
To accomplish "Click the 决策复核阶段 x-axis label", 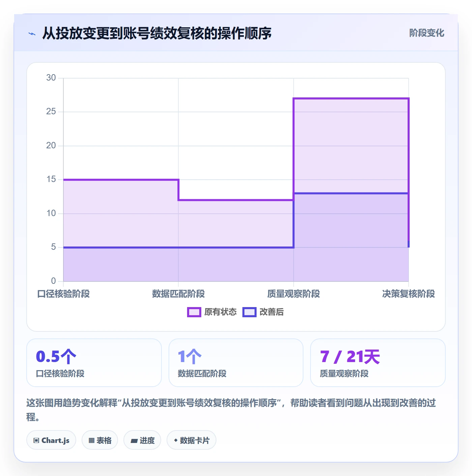I will pyautogui.click(x=409, y=294).
